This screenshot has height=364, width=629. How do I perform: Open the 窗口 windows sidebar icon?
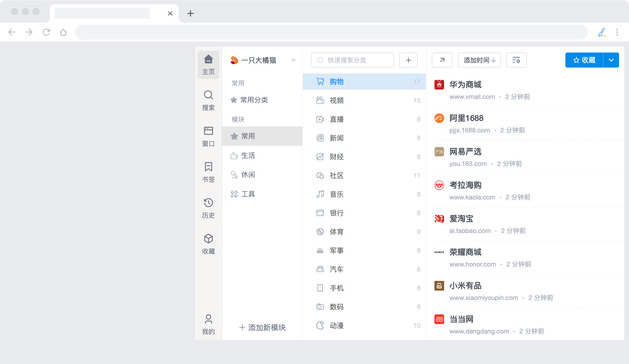click(209, 136)
